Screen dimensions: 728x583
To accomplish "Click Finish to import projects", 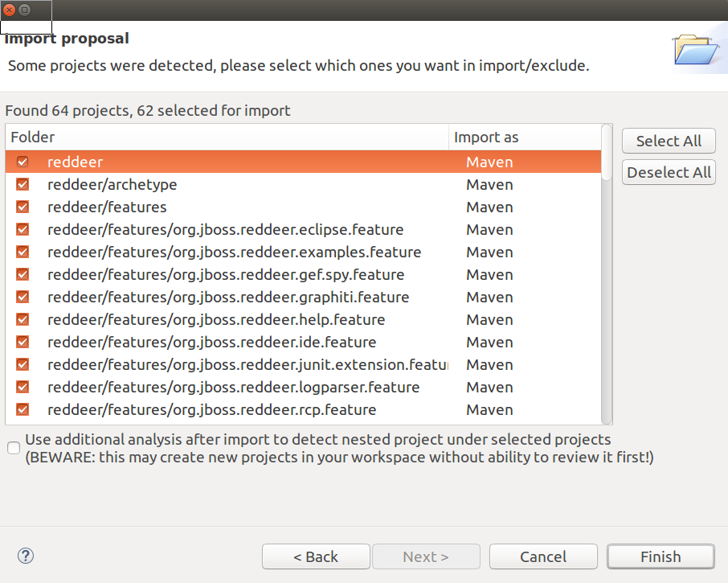I will 661,556.
